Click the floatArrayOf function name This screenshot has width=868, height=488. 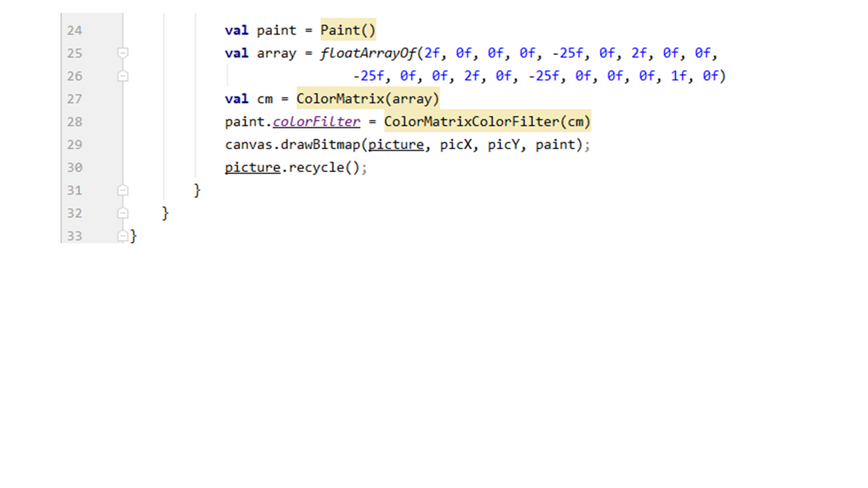pyautogui.click(x=368, y=54)
